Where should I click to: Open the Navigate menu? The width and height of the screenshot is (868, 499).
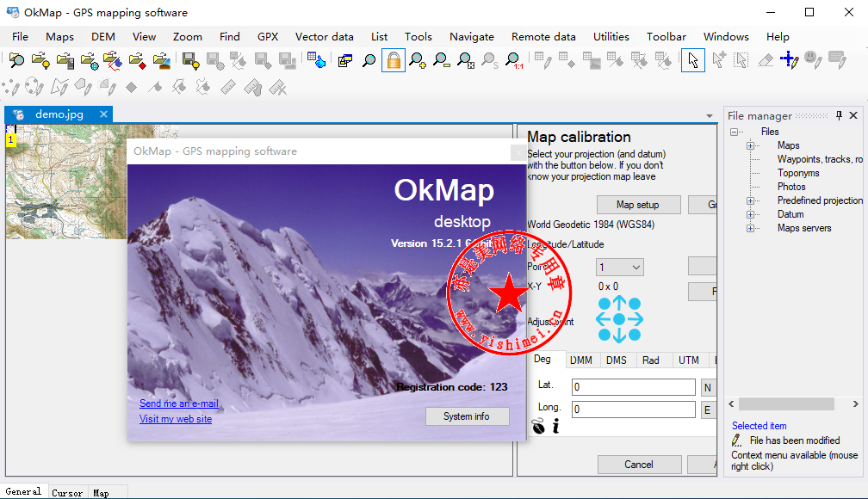tap(472, 36)
